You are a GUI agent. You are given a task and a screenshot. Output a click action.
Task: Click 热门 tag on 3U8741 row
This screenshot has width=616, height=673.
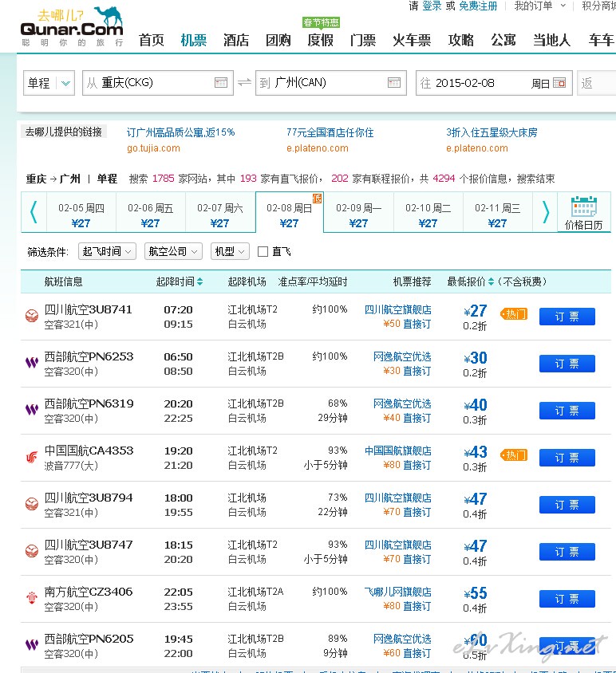(514, 314)
